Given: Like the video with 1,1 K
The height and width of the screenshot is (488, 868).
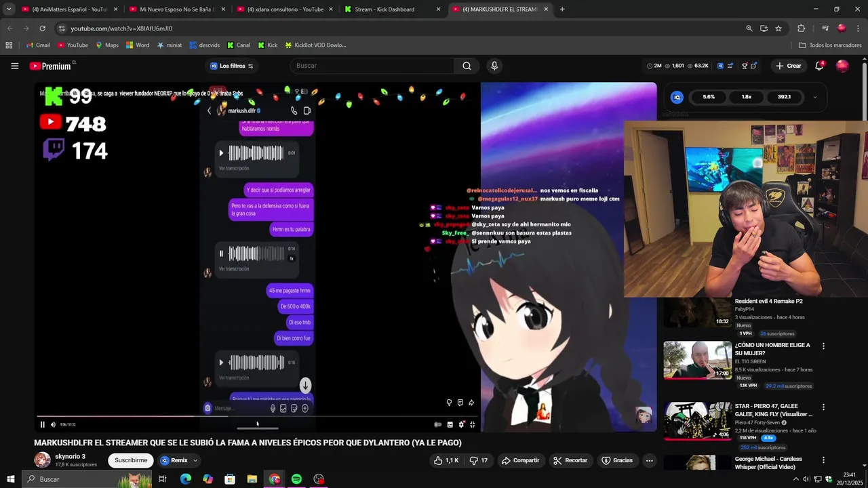Looking at the screenshot, I should [446, 460].
